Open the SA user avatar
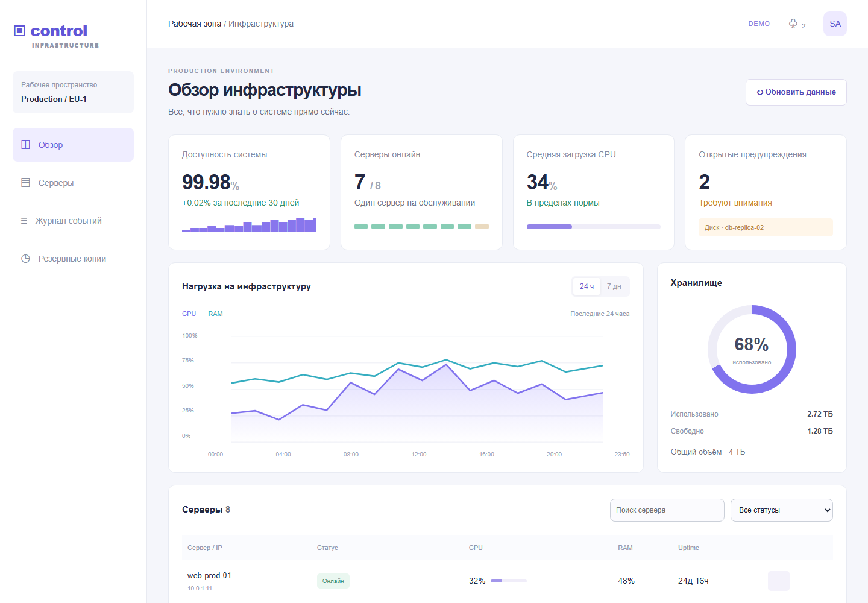Image resolution: width=868 pixels, height=603 pixels. coord(835,24)
